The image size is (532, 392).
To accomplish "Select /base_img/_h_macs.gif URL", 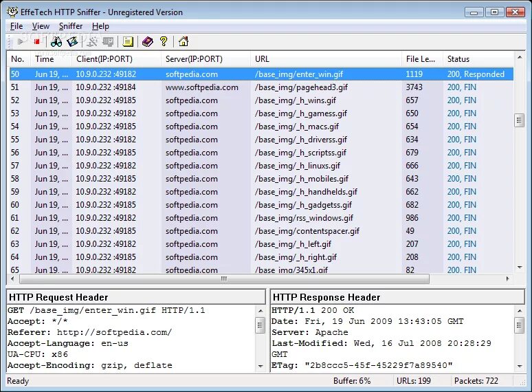I will [297, 127].
